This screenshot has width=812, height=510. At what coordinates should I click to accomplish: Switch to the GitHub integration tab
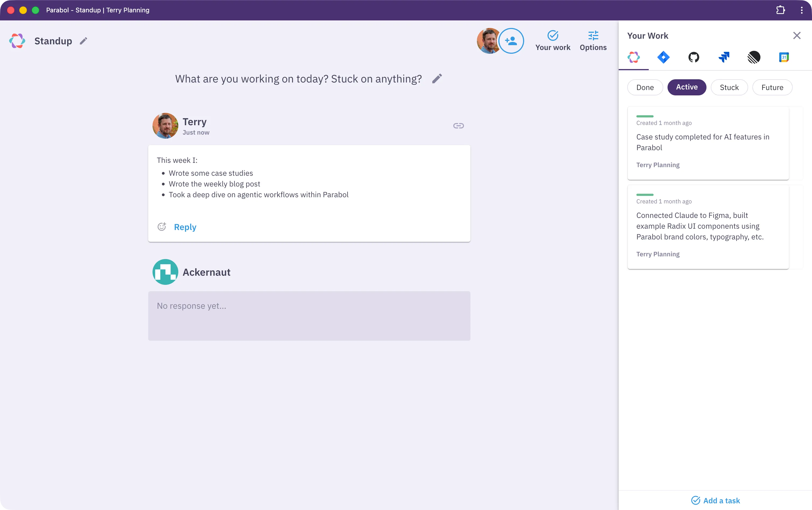694,57
